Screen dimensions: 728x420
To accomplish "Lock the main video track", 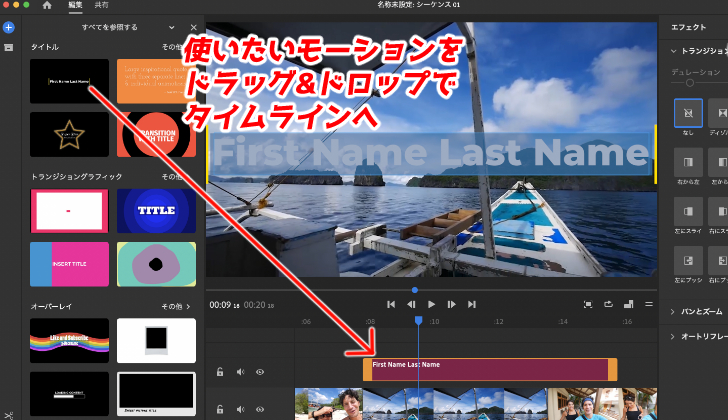I will click(220, 409).
